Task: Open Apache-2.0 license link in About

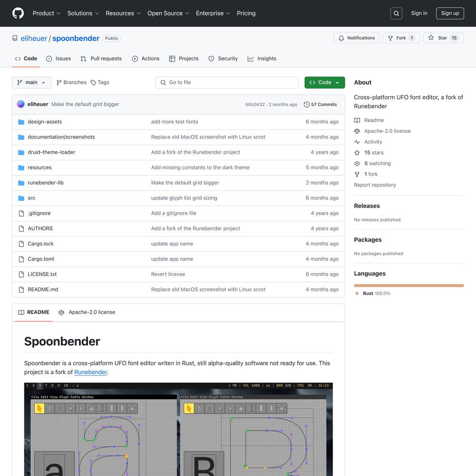Action: (382, 131)
